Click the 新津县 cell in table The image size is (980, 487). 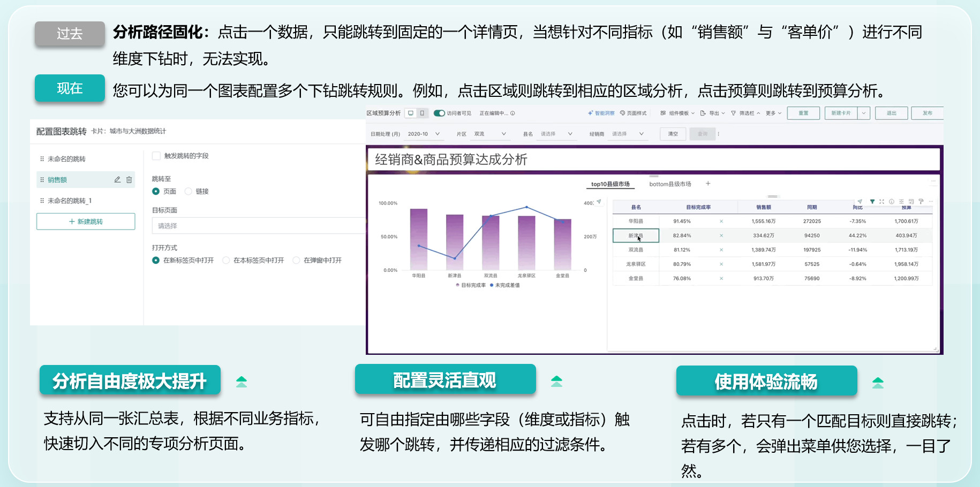click(x=635, y=235)
